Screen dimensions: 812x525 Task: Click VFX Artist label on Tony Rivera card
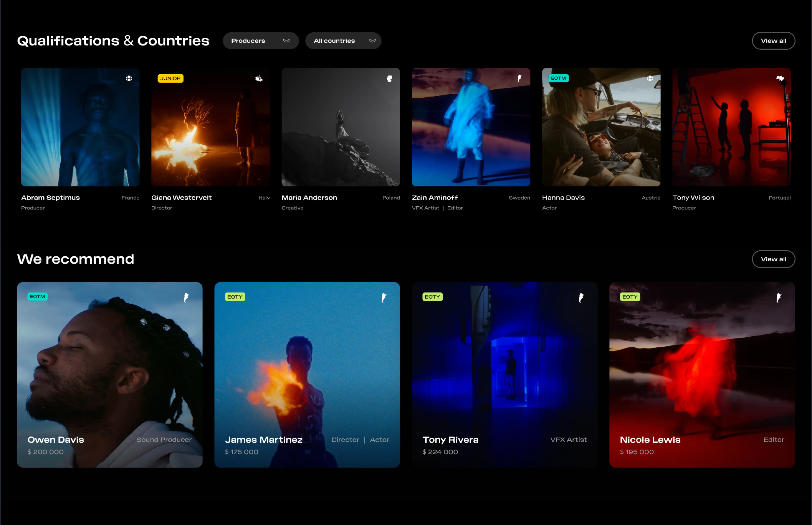click(568, 440)
